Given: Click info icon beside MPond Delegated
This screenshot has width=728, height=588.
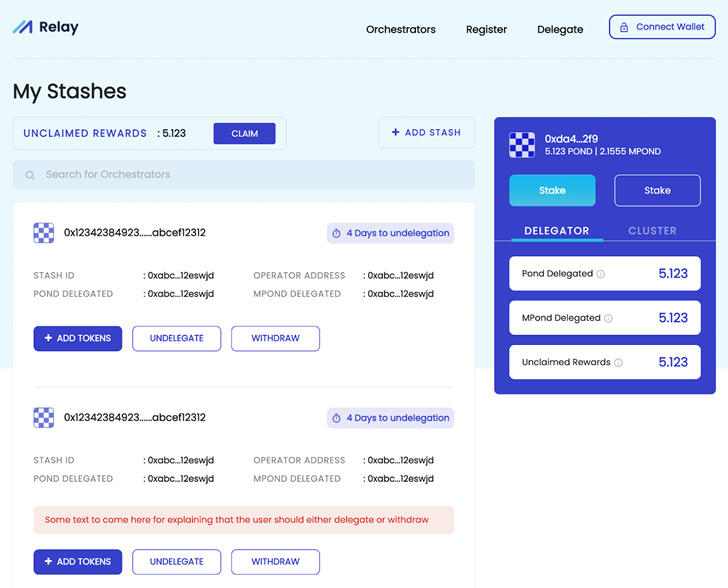Looking at the screenshot, I should pos(608,318).
